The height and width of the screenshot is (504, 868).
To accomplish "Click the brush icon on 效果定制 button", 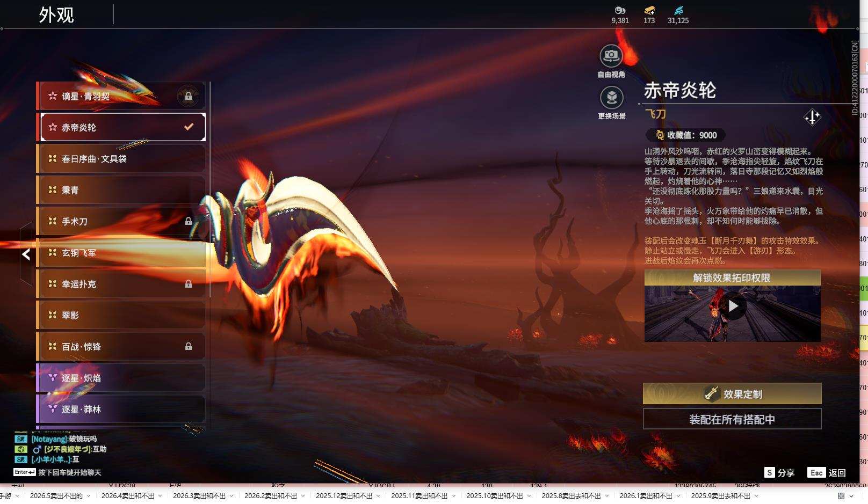I will pos(712,394).
